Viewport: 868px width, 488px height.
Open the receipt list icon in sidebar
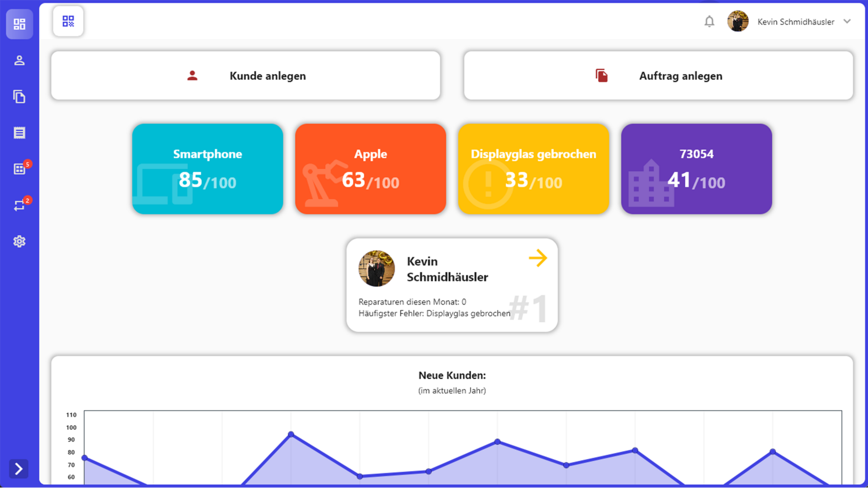click(x=20, y=133)
